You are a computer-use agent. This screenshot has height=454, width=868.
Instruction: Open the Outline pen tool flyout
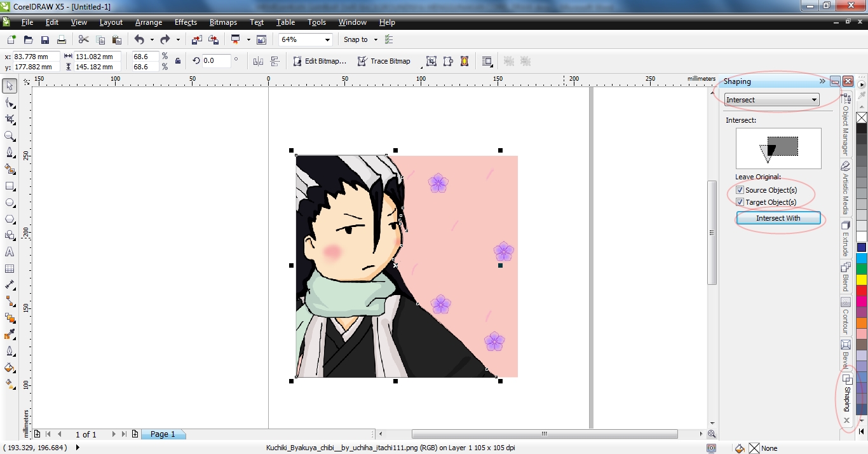(10, 351)
